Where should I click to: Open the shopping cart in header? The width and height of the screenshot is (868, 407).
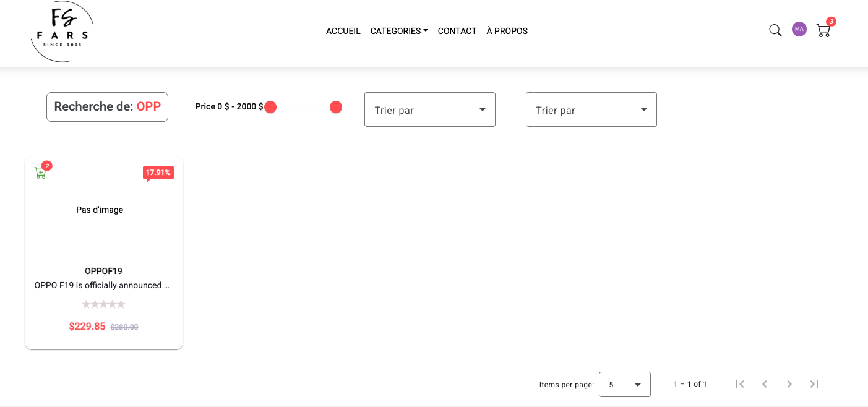pyautogui.click(x=823, y=30)
